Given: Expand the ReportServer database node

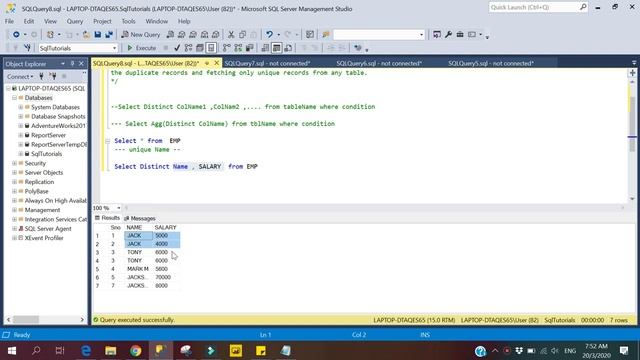Looking at the screenshot, I should pyautogui.click(x=21, y=135).
